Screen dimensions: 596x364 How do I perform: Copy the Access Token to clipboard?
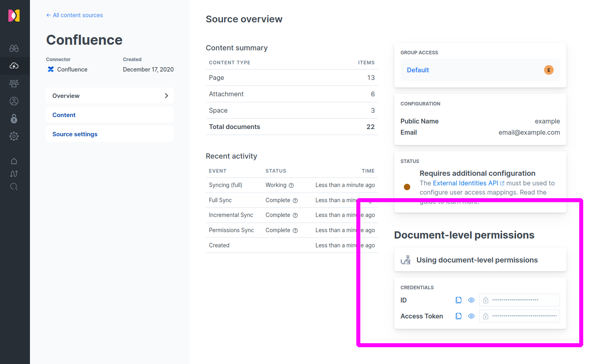pyautogui.click(x=459, y=316)
